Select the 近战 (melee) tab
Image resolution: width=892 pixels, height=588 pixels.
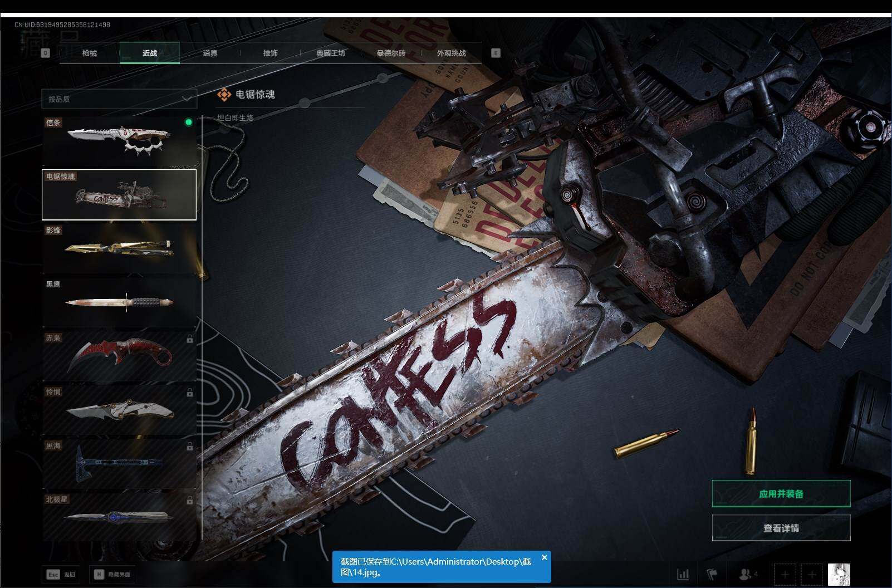150,53
